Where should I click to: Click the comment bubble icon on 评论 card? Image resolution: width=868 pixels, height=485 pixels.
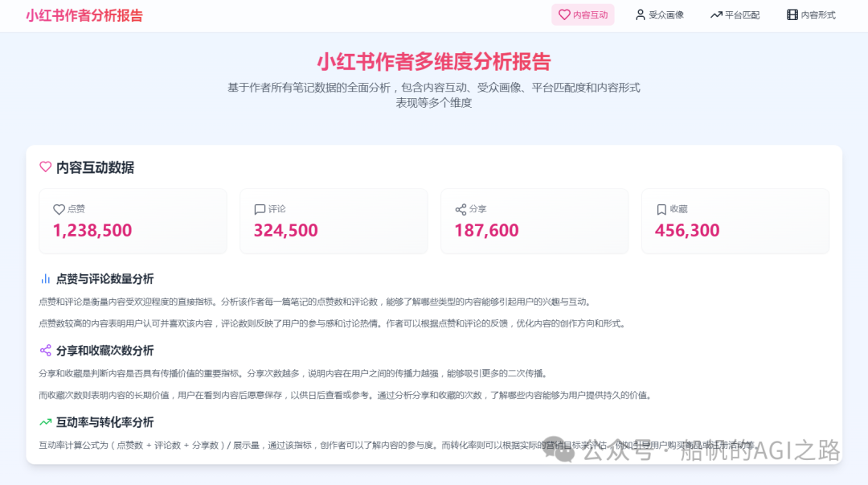pos(260,209)
